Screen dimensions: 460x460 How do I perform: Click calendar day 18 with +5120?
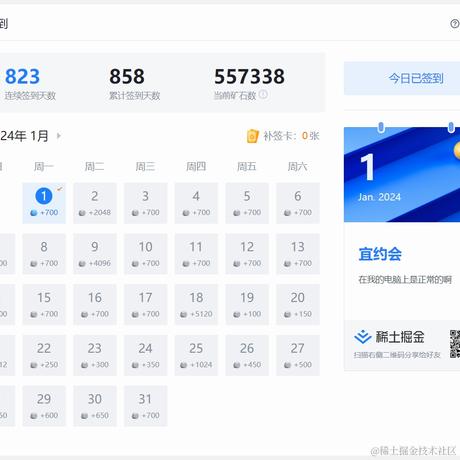196,304
